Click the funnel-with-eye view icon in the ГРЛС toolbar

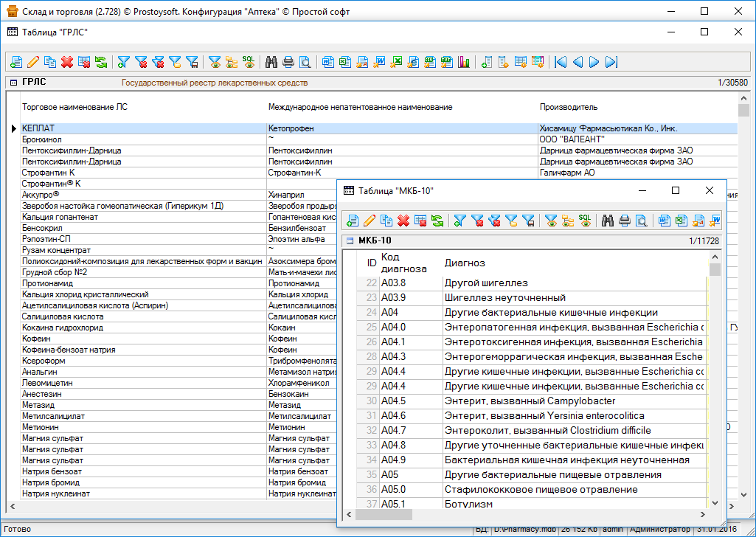click(x=215, y=62)
